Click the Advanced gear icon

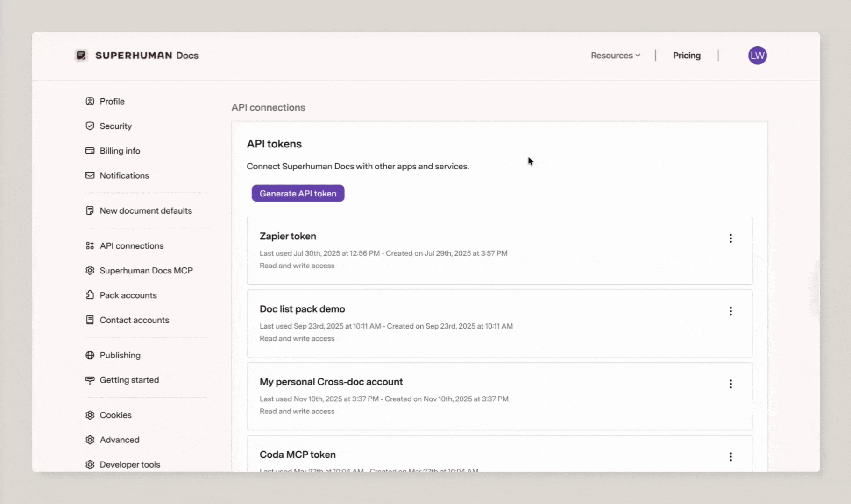pos(90,440)
